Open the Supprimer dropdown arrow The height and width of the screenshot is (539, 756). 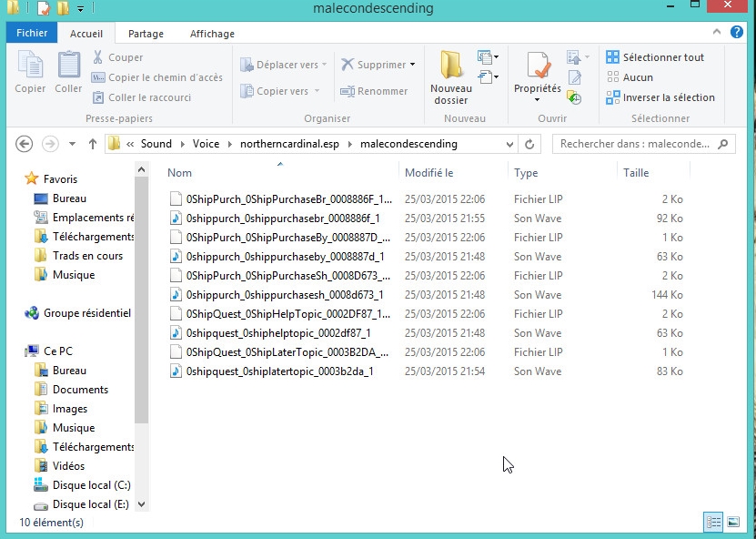pos(413,65)
